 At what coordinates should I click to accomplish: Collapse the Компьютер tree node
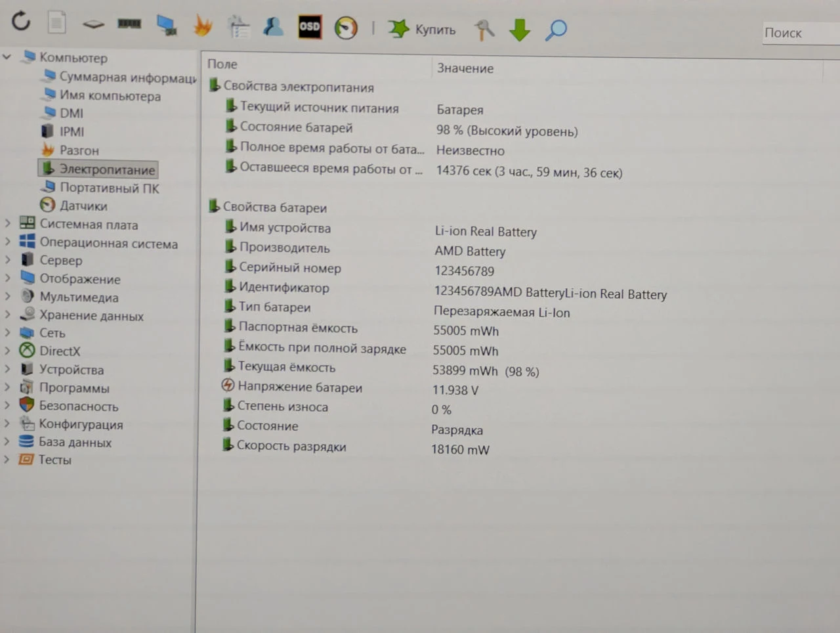coord(7,57)
